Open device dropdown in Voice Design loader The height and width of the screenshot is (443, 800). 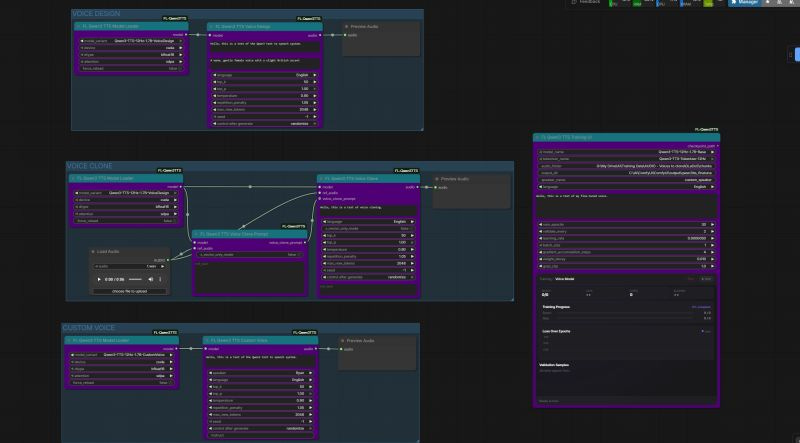[131, 48]
